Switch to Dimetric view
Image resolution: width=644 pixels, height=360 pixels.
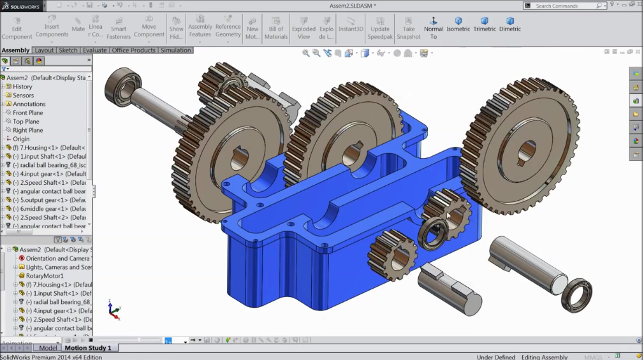click(510, 25)
